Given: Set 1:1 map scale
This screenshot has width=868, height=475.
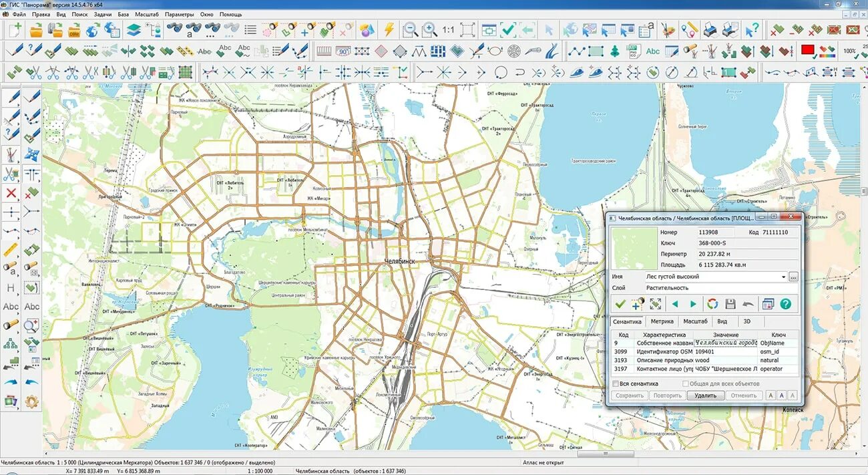Looking at the screenshot, I should 448,29.
